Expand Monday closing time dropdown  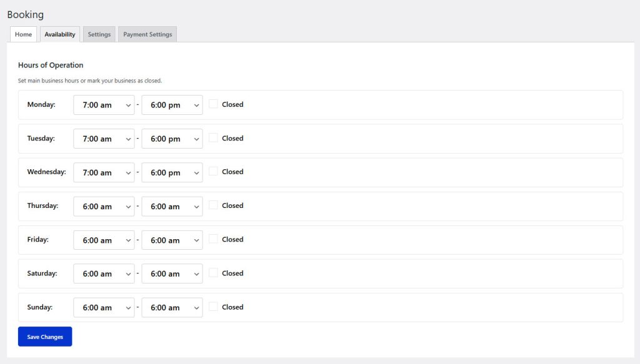(x=172, y=105)
